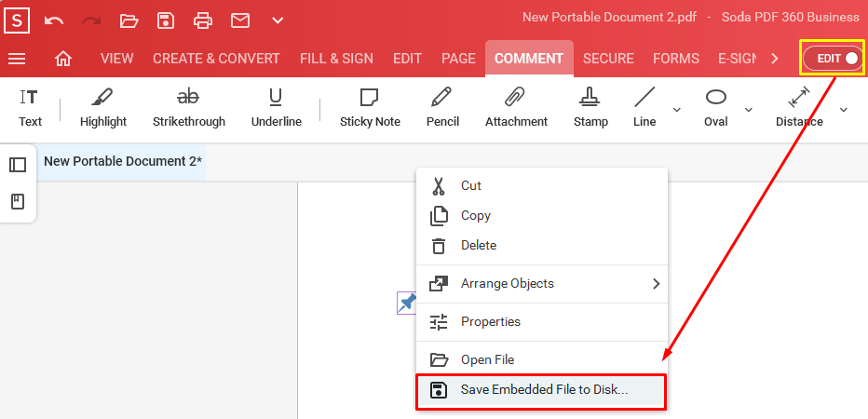Expand quick access toolbar chevron
868x419 pixels.
tap(278, 21)
